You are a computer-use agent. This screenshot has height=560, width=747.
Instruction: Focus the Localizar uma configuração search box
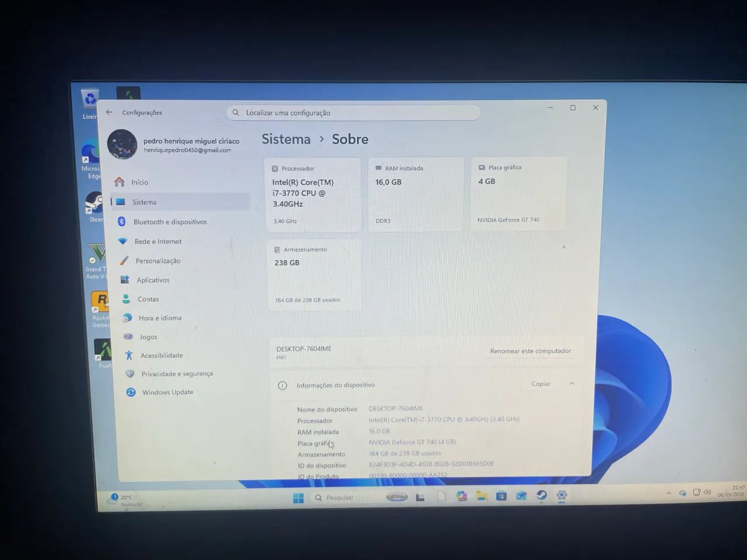point(354,113)
